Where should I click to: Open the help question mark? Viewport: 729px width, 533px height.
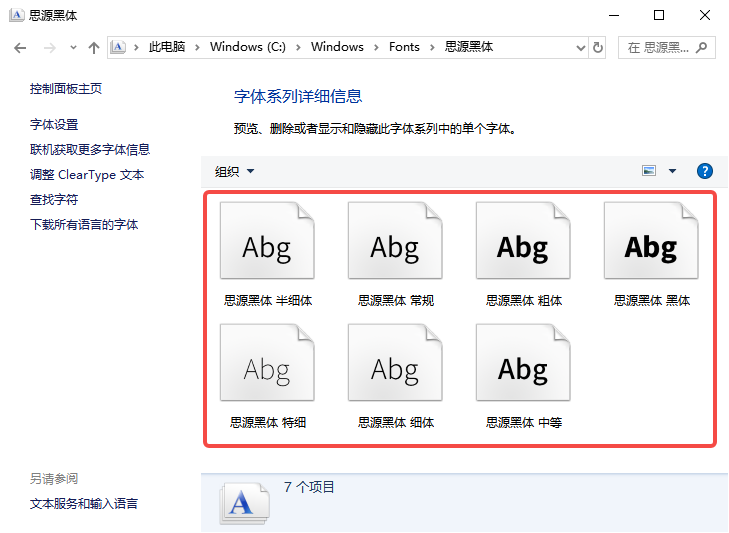705,171
